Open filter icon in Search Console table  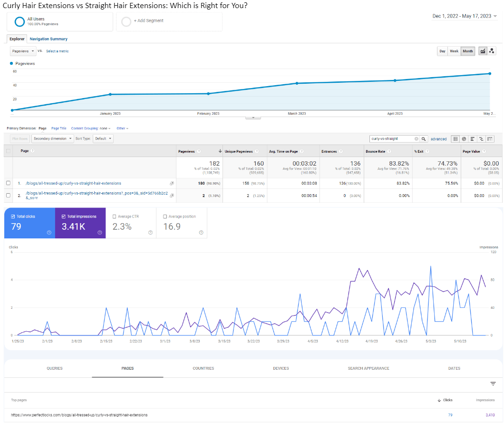(x=493, y=384)
